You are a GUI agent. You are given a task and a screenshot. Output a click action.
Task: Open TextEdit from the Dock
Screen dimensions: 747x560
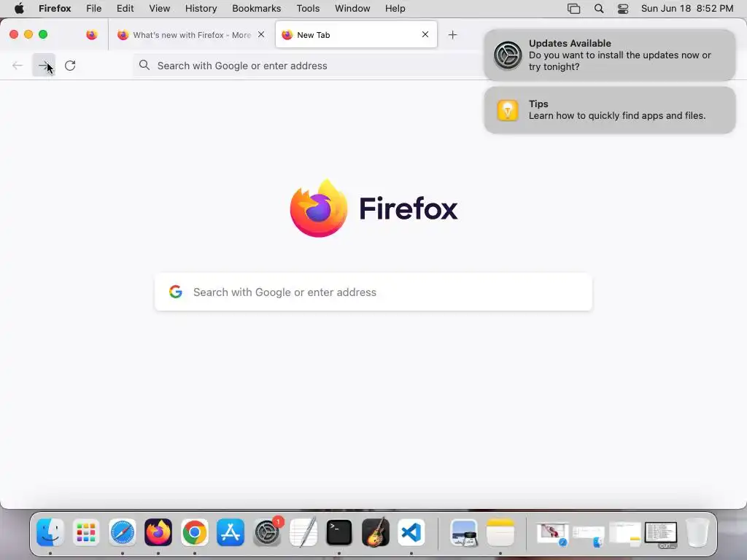[x=303, y=532]
